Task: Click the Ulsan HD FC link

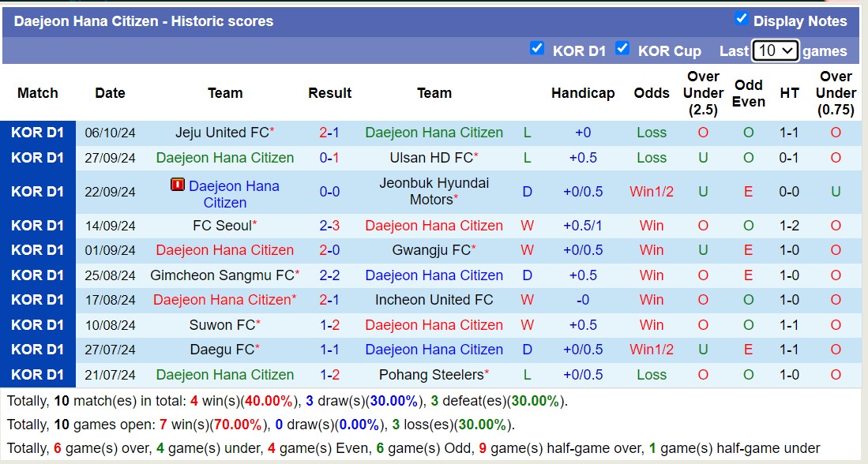Action: pyautogui.click(x=430, y=157)
